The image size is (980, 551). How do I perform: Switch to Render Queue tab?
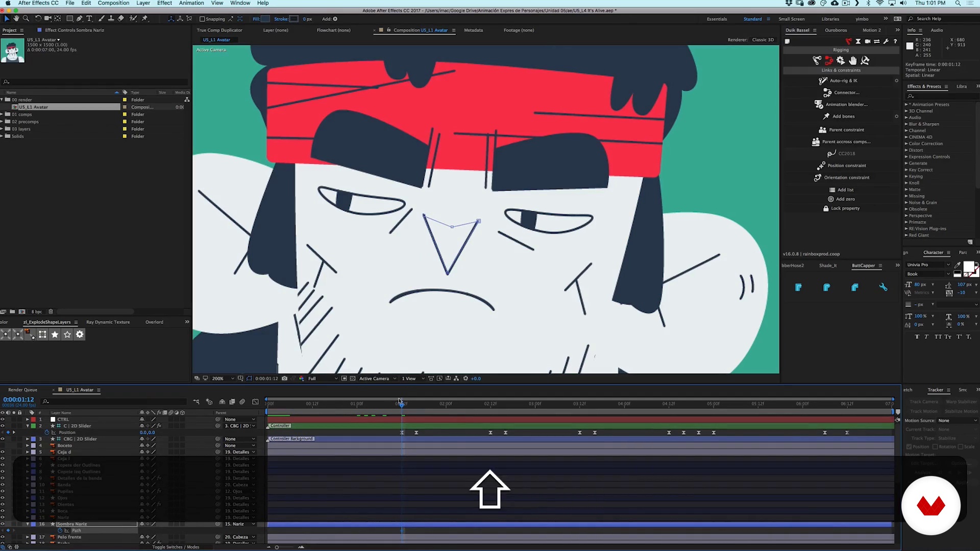pyautogui.click(x=22, y=390)
